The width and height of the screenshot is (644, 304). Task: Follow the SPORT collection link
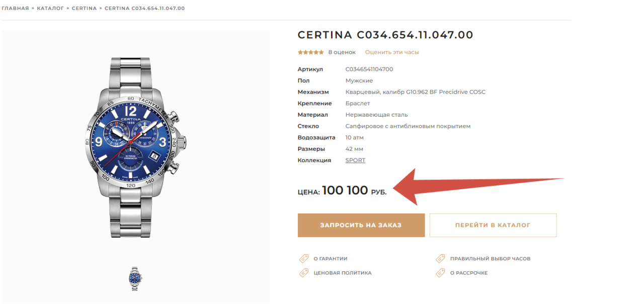355,161
